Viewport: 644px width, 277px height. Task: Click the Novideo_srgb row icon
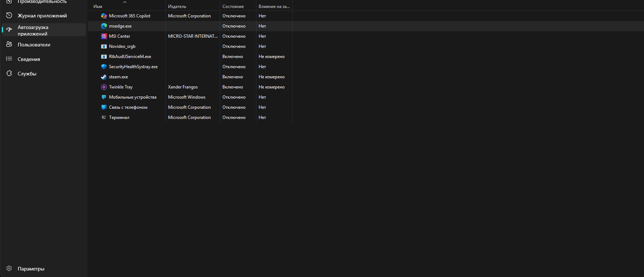tap(104, 46)
